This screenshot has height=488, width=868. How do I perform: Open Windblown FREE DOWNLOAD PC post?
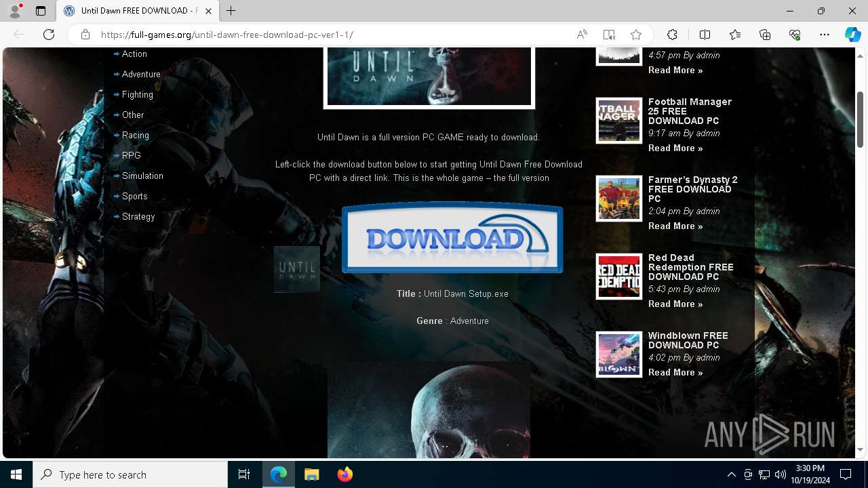tap(688, 340)
